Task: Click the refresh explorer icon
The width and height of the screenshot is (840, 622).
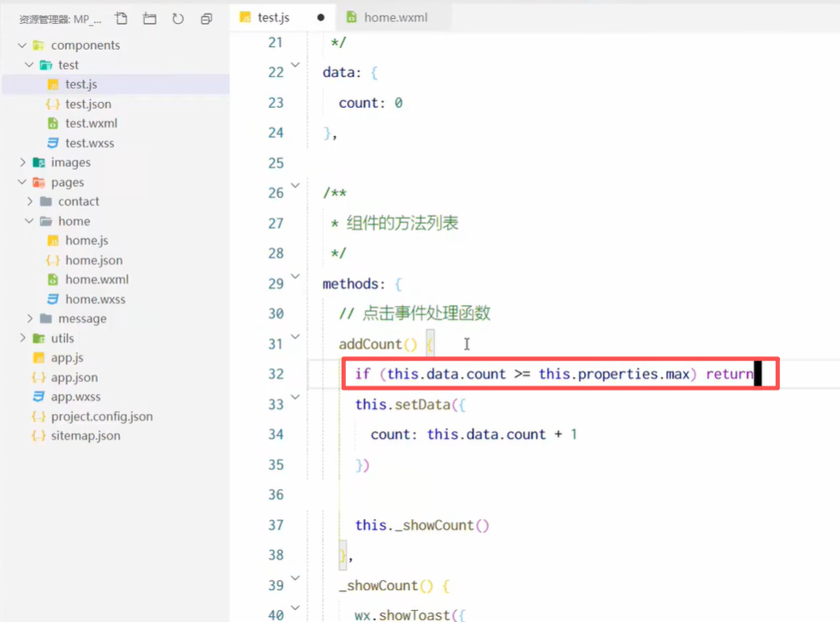Action: pyautogui.click(x=178, y=19)
